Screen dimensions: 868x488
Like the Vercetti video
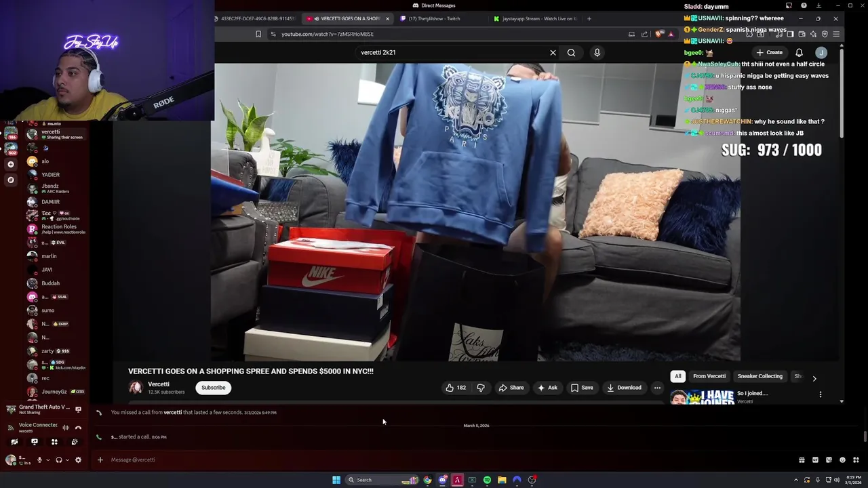[456, 388]
